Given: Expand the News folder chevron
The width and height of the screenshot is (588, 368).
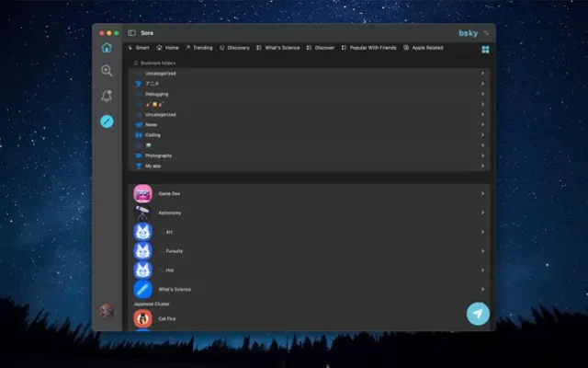Looking at the screenshot, I should (x=482, y=125).
